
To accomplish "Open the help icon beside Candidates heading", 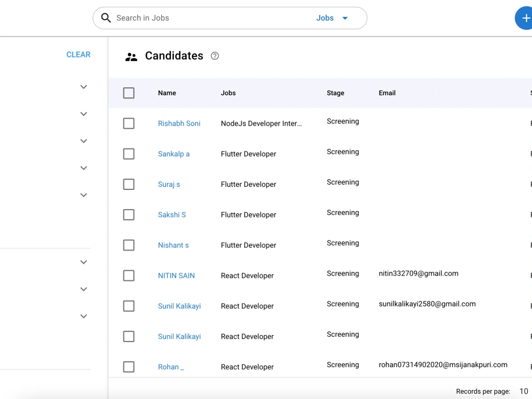I will pos(214,55).
